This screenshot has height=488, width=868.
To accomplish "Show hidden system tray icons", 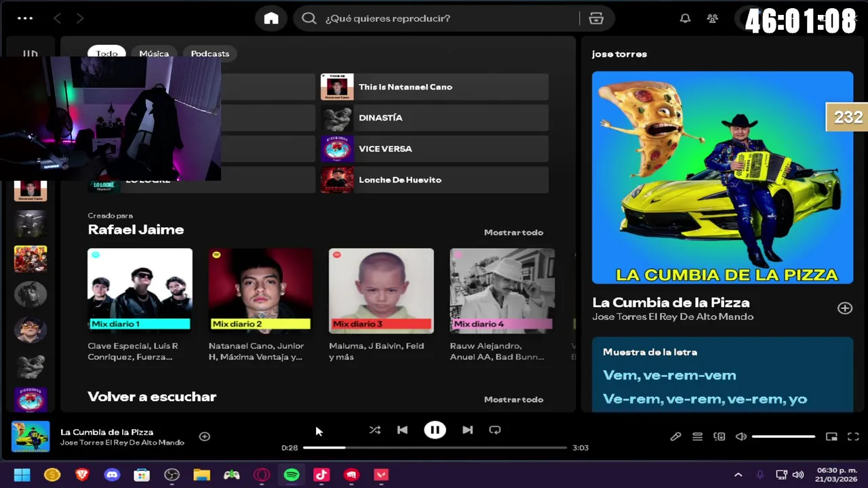I will click(738, 475).
